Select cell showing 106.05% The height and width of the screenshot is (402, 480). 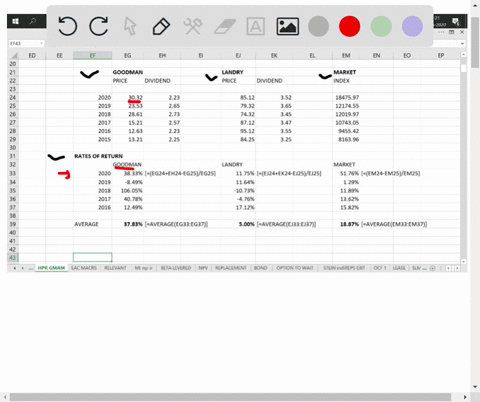pyautogui.click(x=128, y=191)
